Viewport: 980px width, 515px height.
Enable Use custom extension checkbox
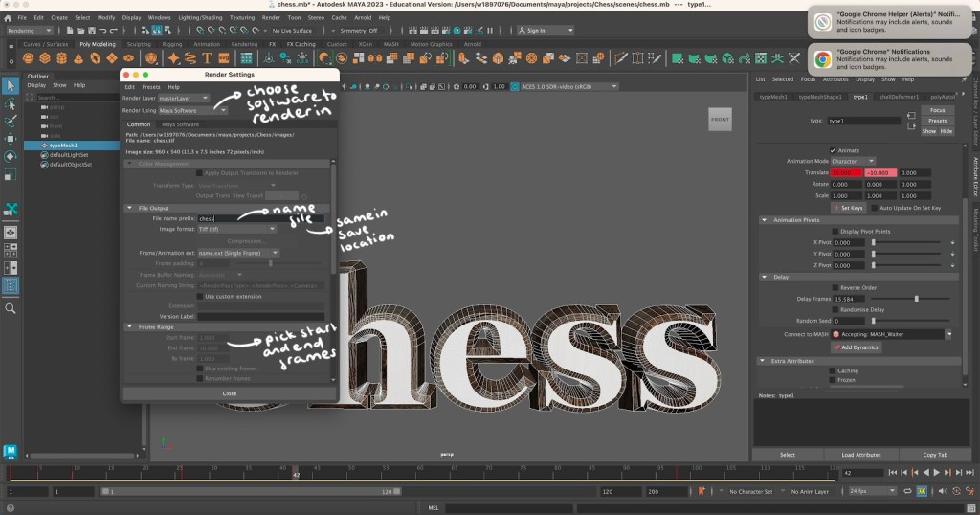click(200, 296)
